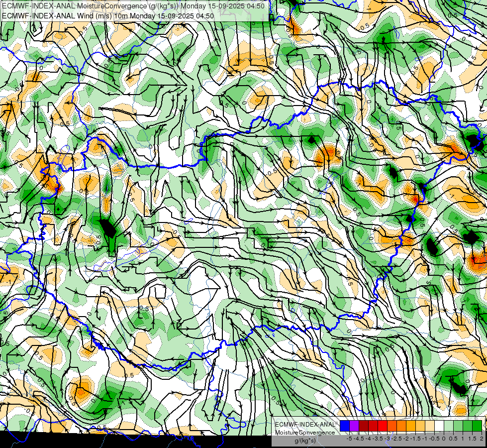
Task: Click the legend swatch between -1 and -0.5
Action: coord(430,426)
